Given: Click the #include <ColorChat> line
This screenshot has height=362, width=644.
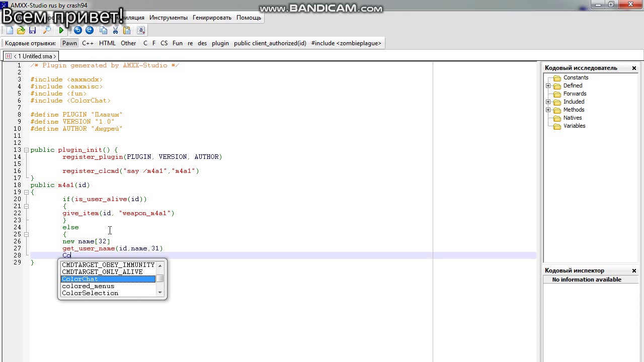Looking at the screenshot, I should 70,101.
